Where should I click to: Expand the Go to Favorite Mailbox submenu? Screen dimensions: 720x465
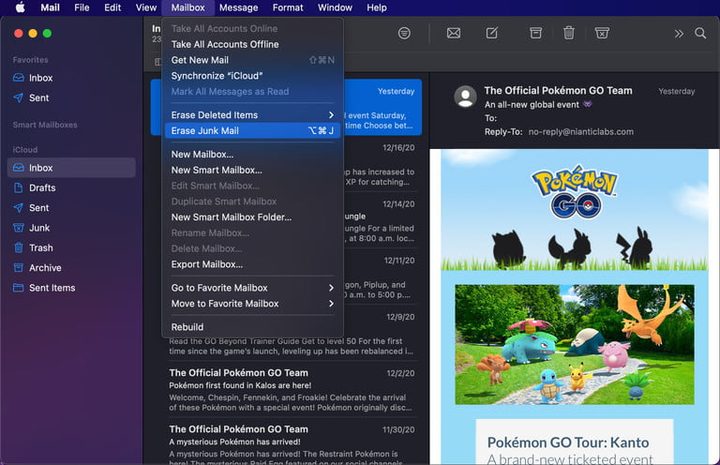[331, 288]
